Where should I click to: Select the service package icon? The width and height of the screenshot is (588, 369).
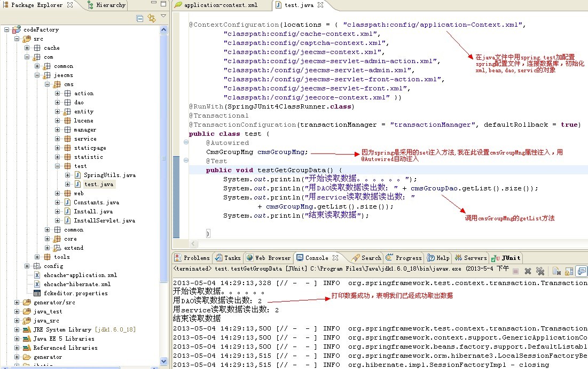point(67,139)
